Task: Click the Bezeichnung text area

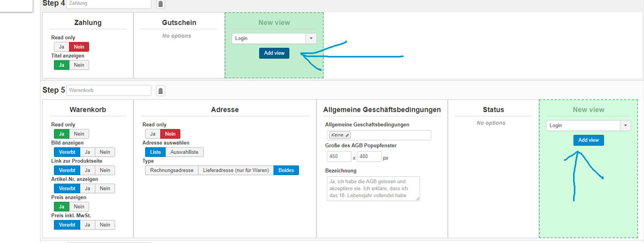Action: tap(372, 189)
